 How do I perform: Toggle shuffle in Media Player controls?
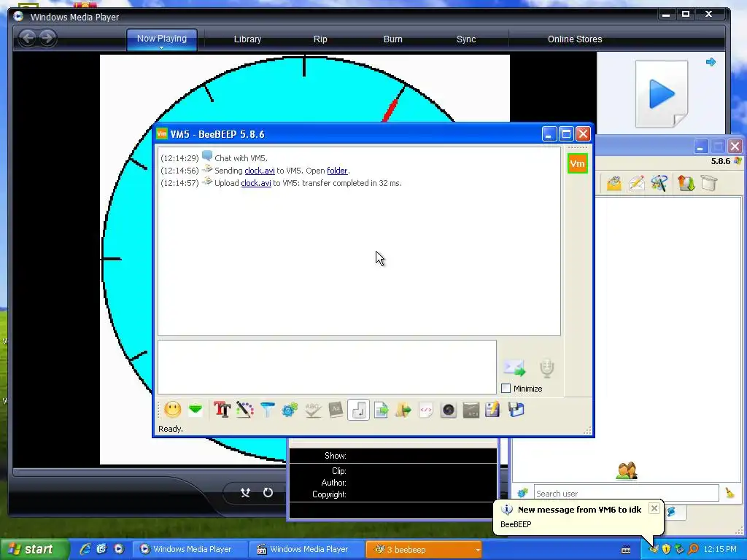point(245,492)
